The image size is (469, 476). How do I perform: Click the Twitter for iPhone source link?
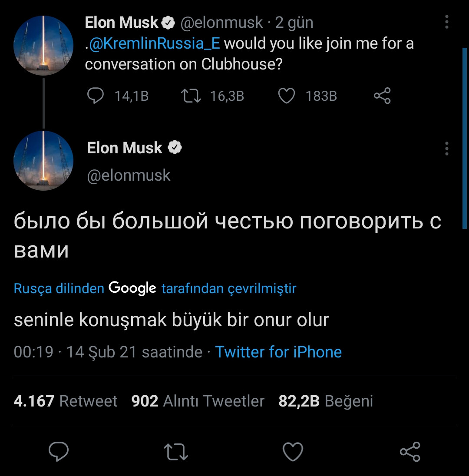tap(279, 352)
